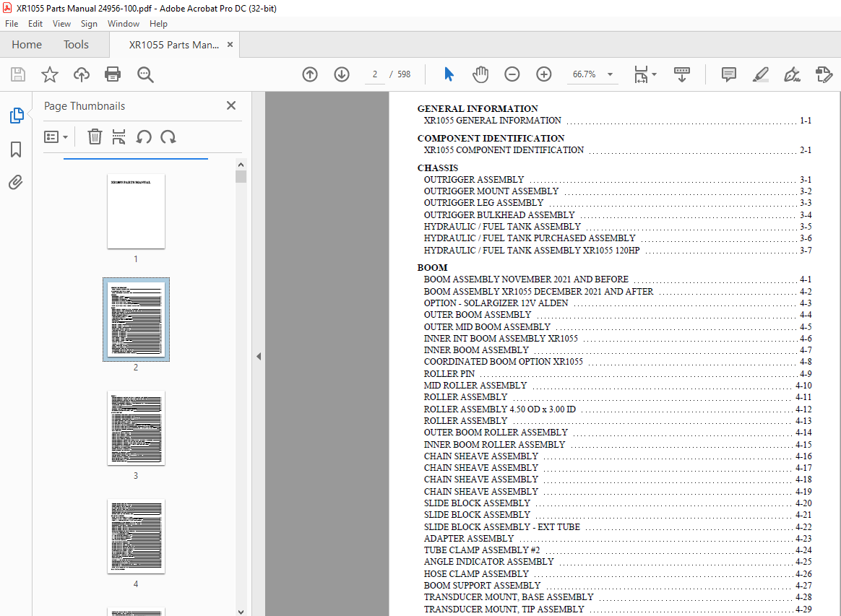This screenshot has height=616, width=841.
Task: Select the XR1055 Parts Man... document tab
Action: click(x=174, y=45)
